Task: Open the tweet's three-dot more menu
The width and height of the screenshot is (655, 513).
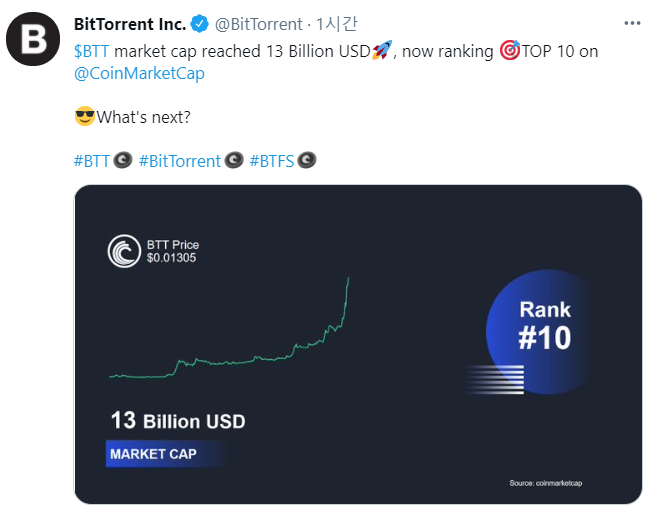Action: pyautogui.click(x=632, y=23)
